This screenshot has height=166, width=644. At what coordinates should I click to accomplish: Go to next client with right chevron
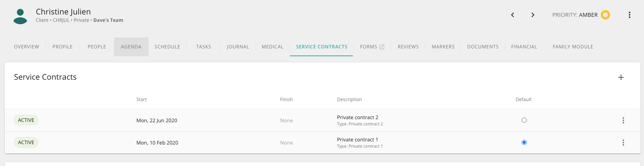click(533, 15)
